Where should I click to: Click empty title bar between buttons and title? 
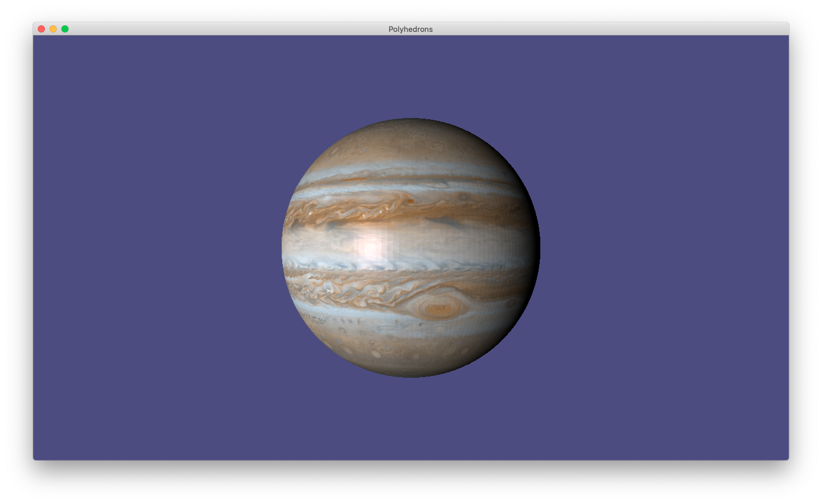[x=224, y=29]
